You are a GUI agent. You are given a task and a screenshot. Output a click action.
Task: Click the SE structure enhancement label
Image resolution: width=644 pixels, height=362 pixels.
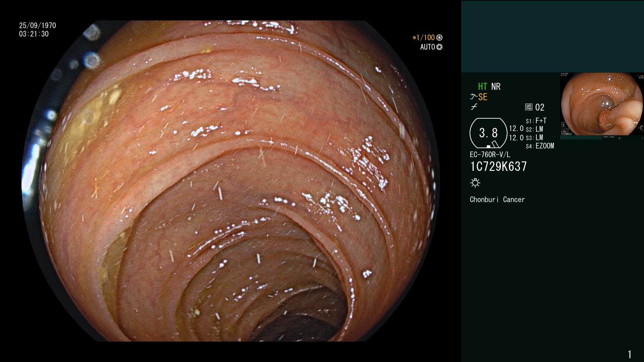483,97
